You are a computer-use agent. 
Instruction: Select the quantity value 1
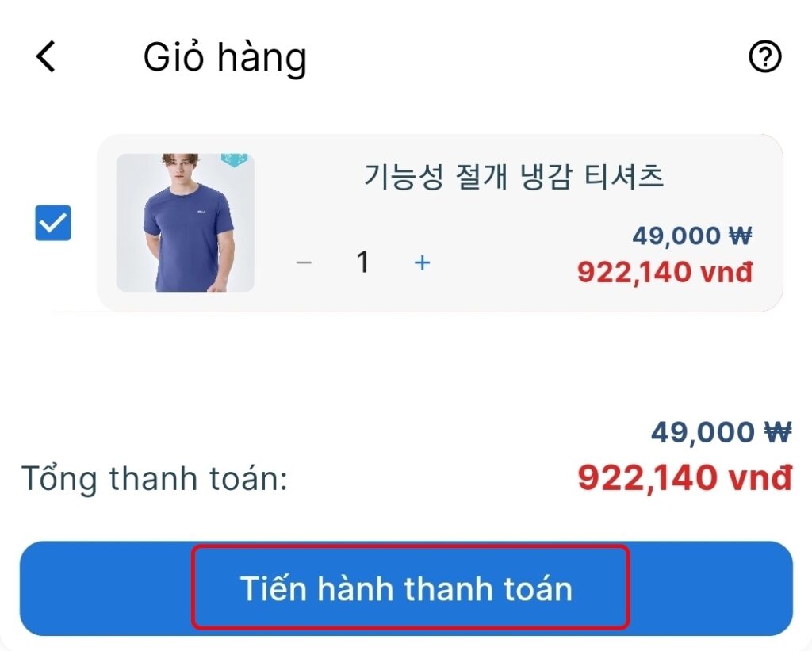pos(362,262)
